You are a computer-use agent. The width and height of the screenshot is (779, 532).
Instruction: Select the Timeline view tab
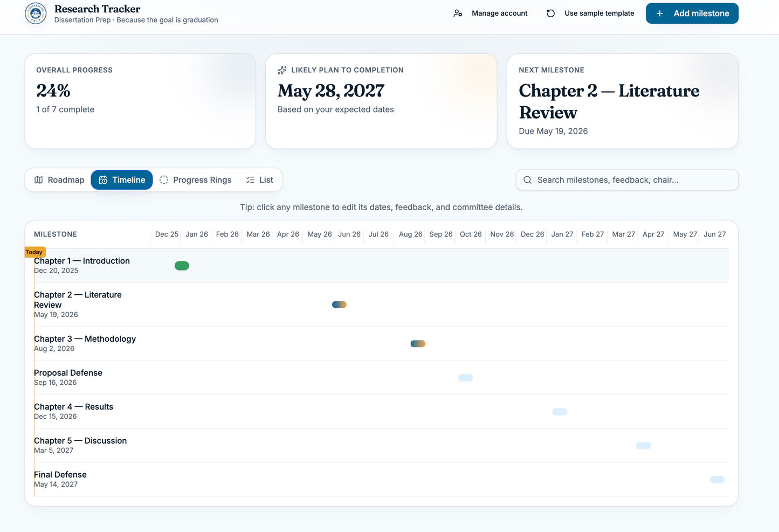point(122,180)
